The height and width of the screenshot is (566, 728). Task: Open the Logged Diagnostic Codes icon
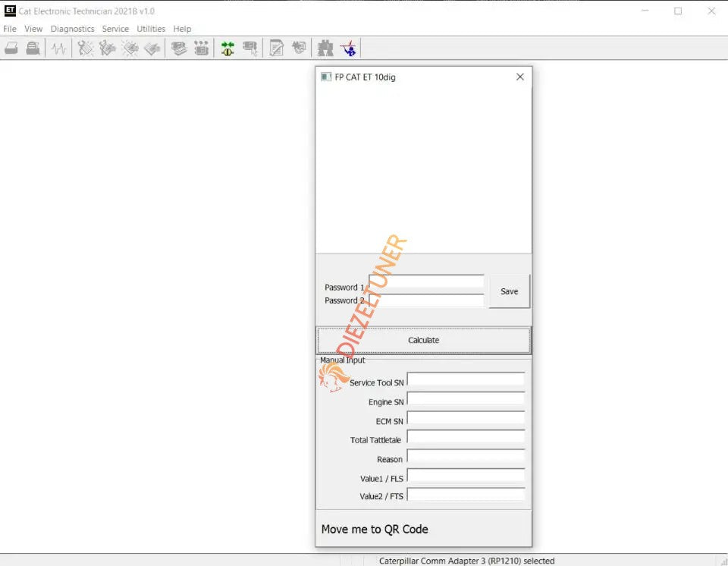107,48
